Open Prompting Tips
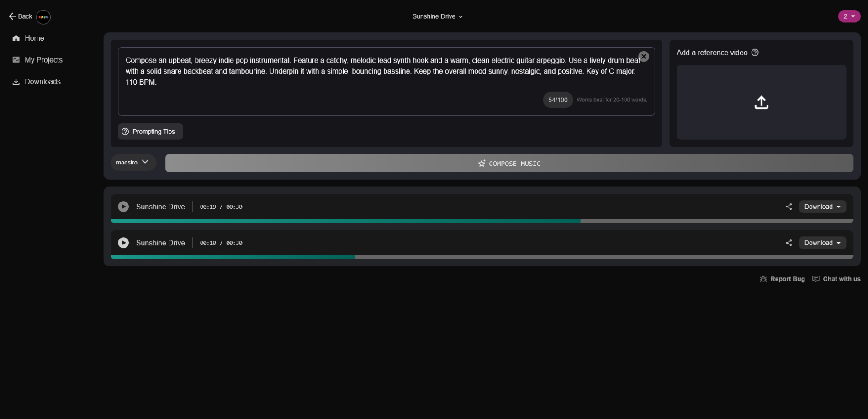The height and width of the screenshot is (419, 868). tap(150, 132)
